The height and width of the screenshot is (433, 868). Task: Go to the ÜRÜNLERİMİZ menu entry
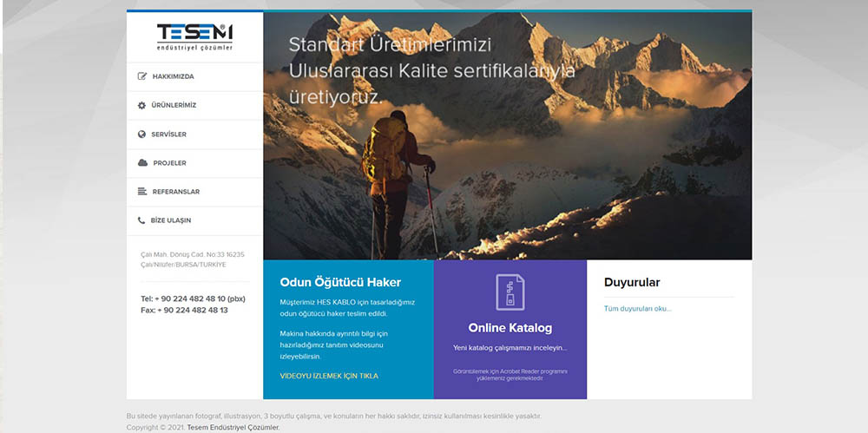pyautogui.click(x=174, y=105)
